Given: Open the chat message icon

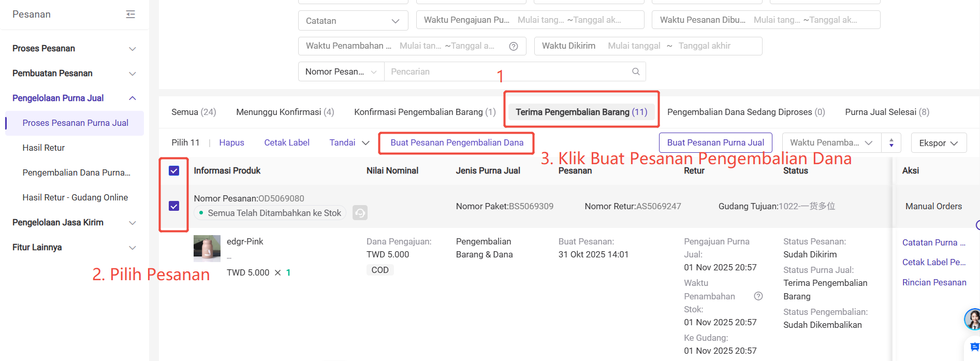Looking at the screenshot, I should (x=974, y=347).
